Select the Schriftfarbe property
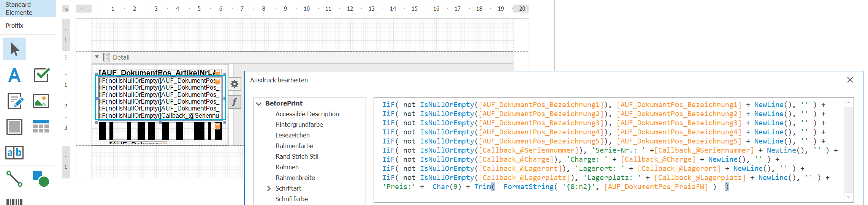This screenshot has height=205, width=868. pos(291,199)
